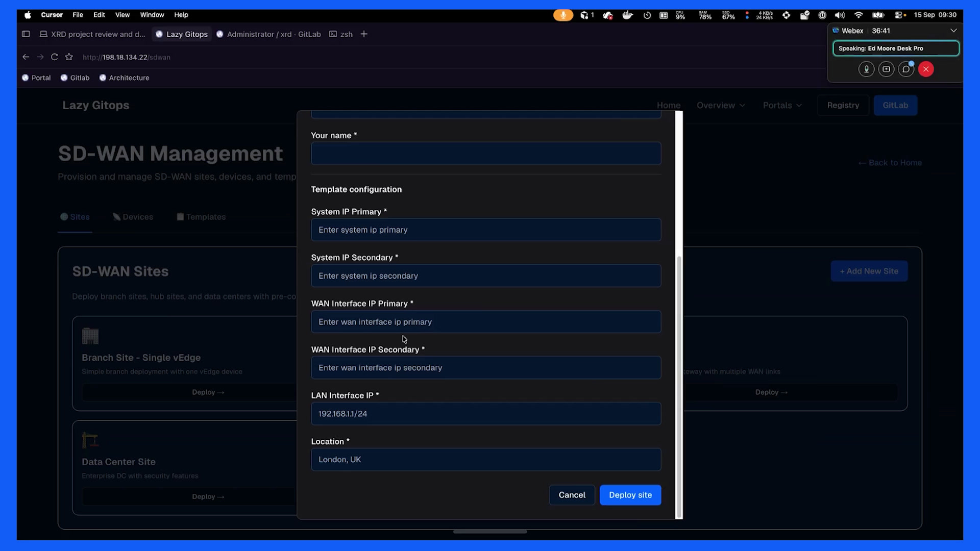
Task: Mute microphone in Webex widget
Action: tap(866, 69)
